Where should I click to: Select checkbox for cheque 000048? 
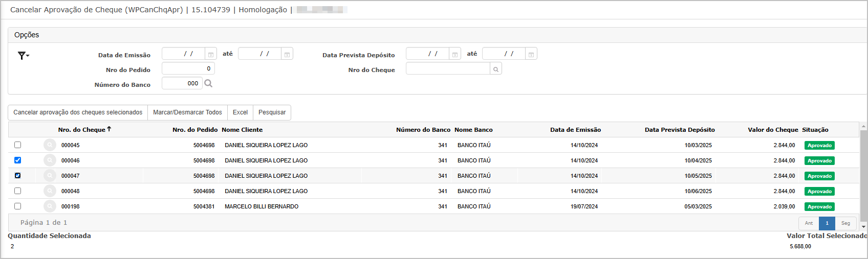tap(18, 191)
